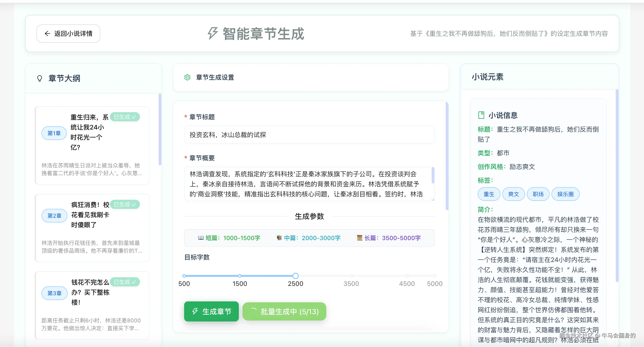
Task: Click 生成章节 to generate the chapter
Action: coord(211,311)
